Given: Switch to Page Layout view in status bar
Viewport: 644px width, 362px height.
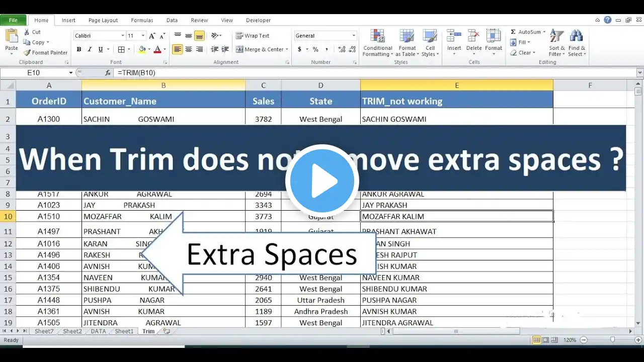Looking at the screenshot, I should point(545,340).
